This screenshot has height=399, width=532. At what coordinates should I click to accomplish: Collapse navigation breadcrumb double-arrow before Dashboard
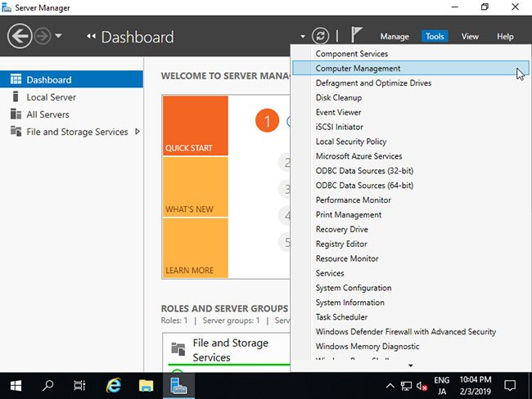91,36
